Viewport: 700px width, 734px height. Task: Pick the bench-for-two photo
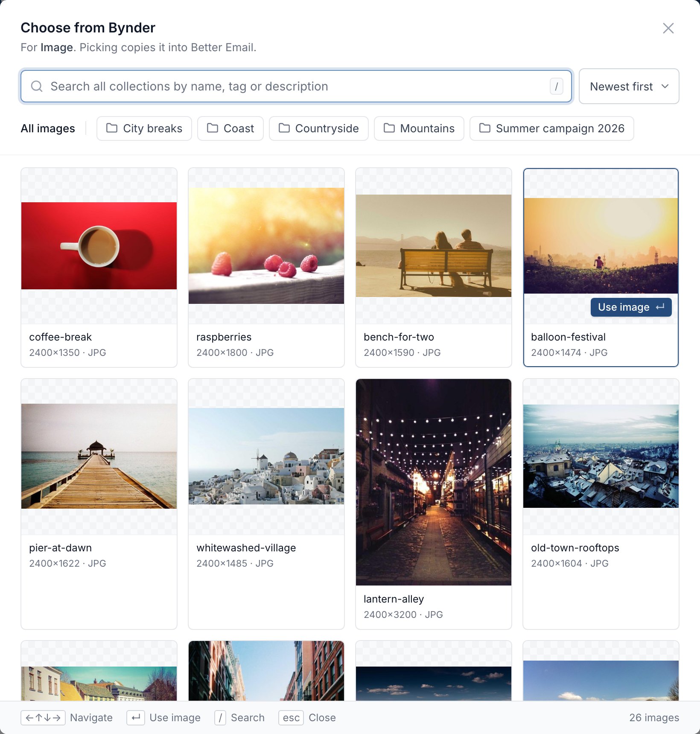pyautogui.click(x=434, y=246)
